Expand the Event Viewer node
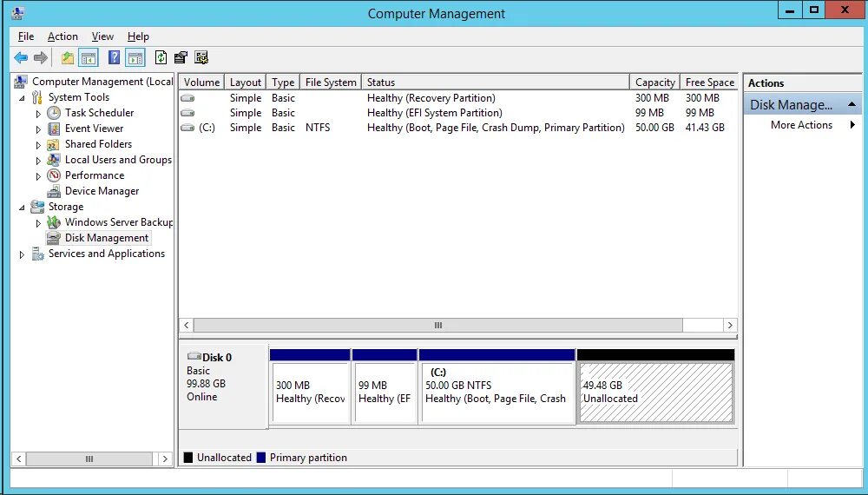 (38, 129)
